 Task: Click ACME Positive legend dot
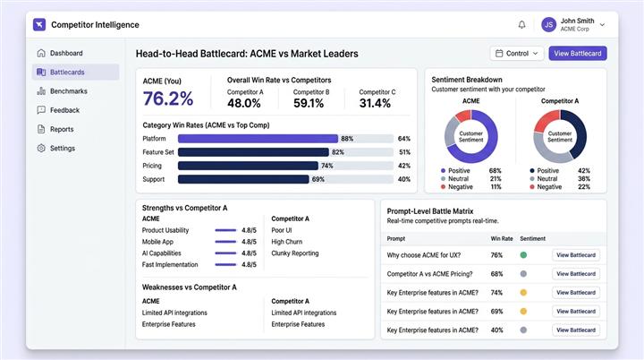coord(443,171)
